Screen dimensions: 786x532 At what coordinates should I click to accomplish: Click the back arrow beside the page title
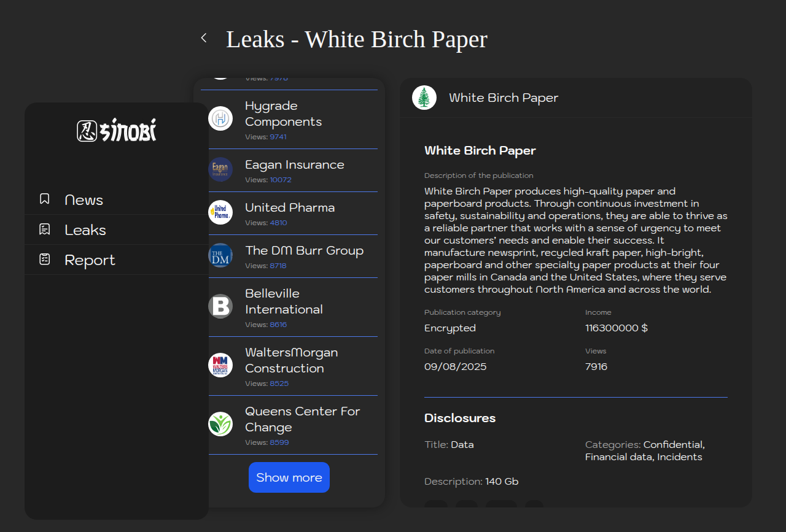(x=204, y=38)
